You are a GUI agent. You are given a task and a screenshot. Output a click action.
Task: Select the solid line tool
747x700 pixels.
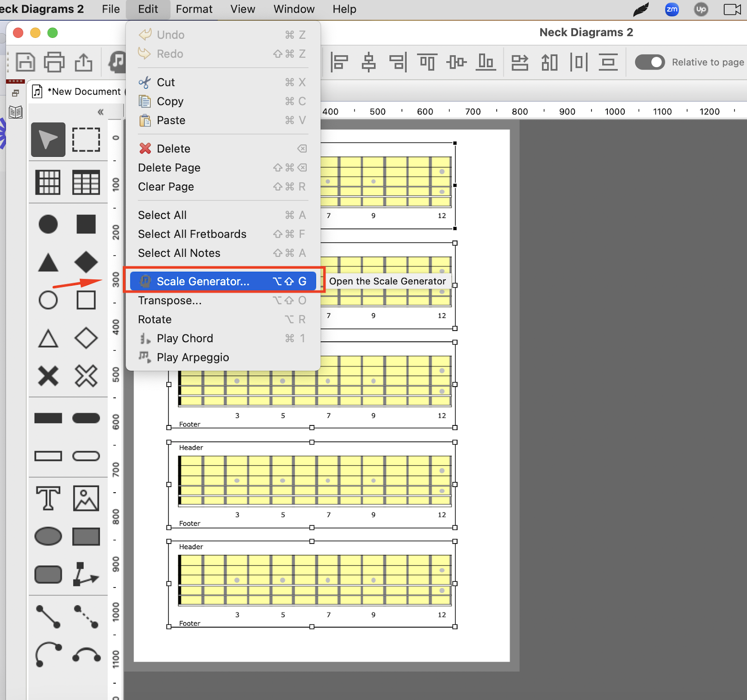(x=48, y=616)
